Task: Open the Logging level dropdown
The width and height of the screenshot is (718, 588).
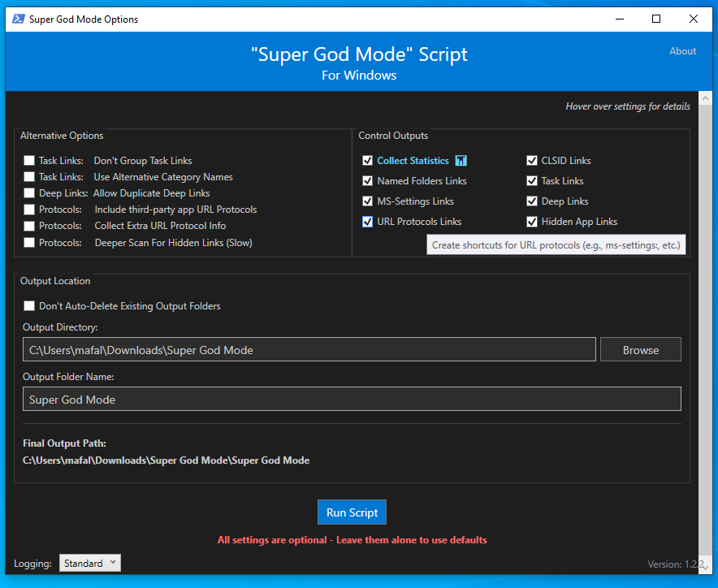Action: point(90,563)
